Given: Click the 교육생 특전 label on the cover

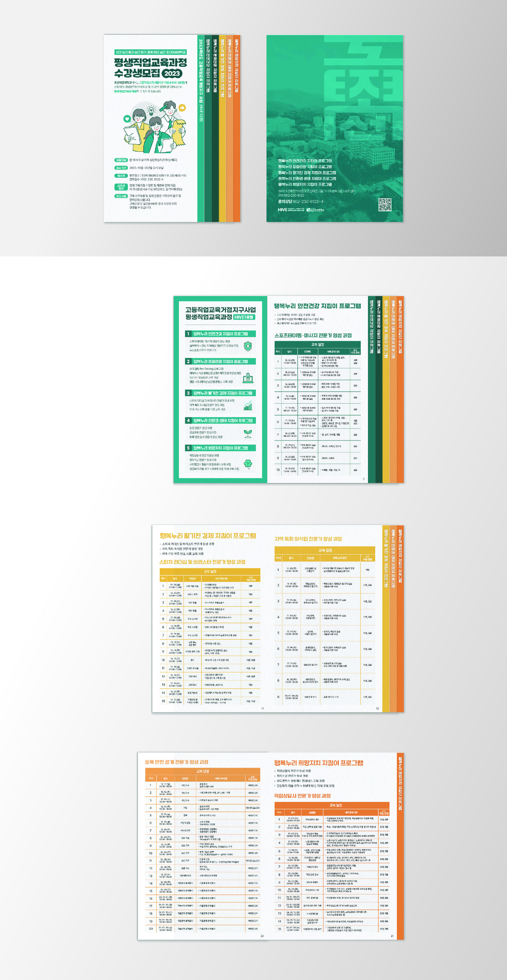Looking at the screenshot, I should pyautogui.click(x=121, y=187).
